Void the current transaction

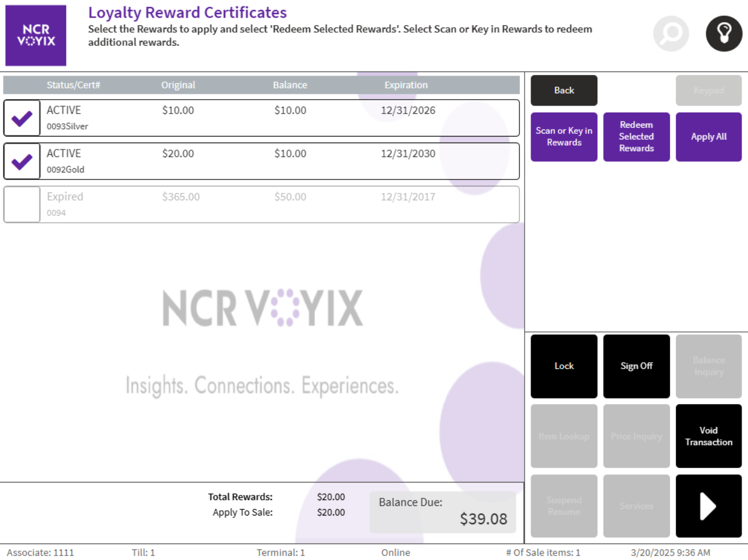coord(709,436)
